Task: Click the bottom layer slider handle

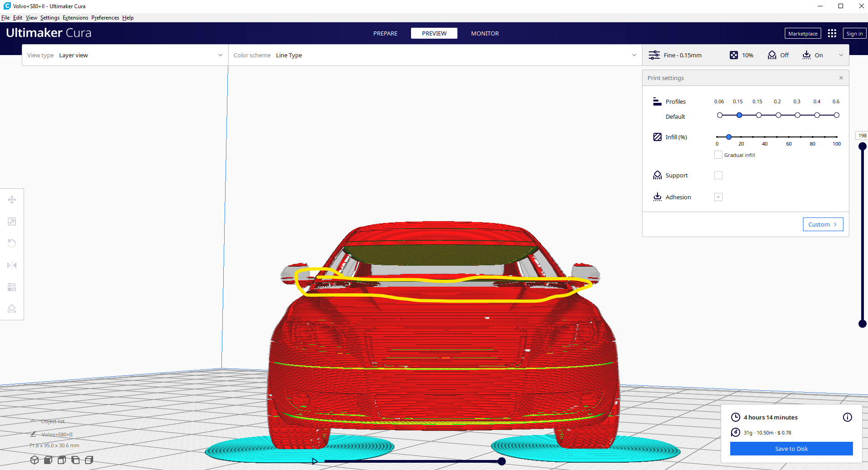Action: (x=862, y=324)
